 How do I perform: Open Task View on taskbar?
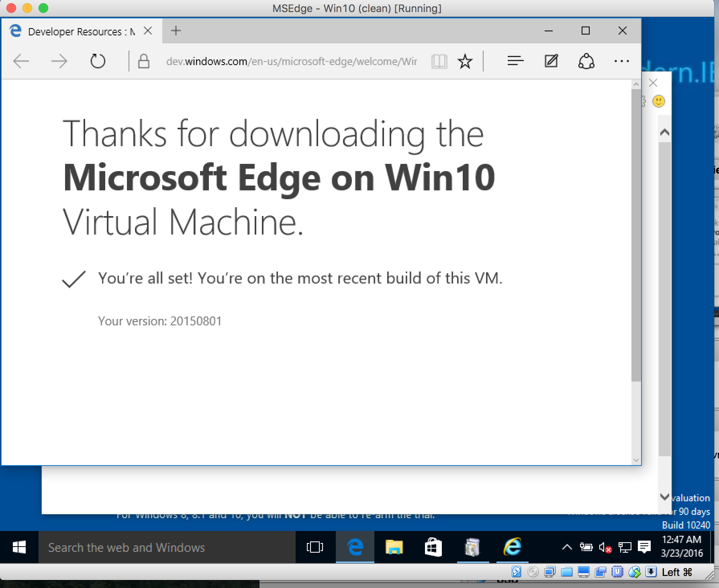coord(315,547)
